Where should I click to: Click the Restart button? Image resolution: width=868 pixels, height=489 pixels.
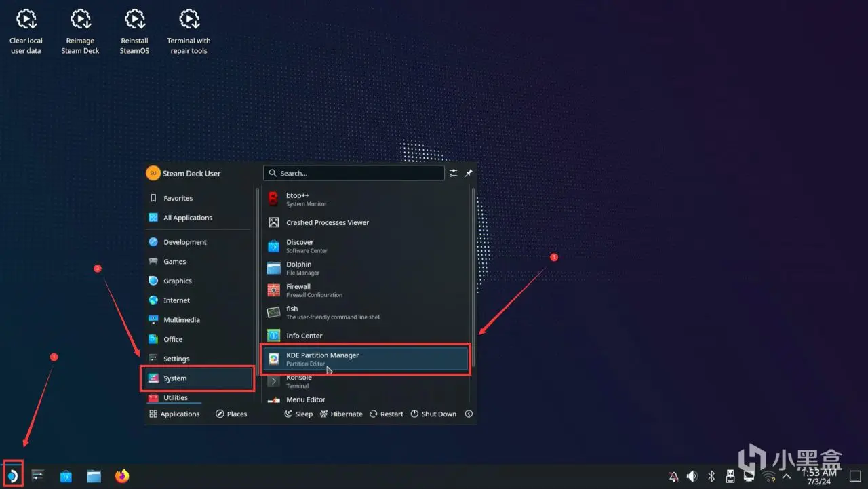click(x=386, y=414)
